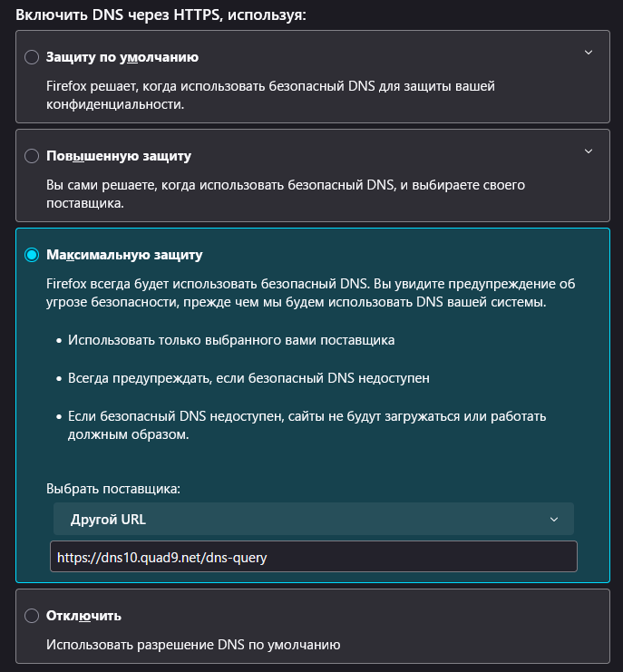Click the «Выбрать поставщика:» label

point(113,489)
